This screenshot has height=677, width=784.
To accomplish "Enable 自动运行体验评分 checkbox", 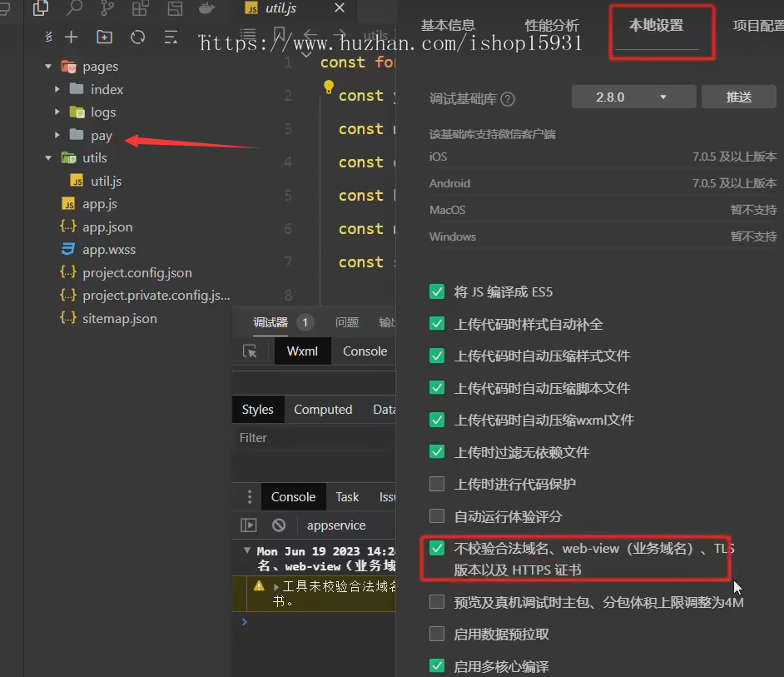I will pyautogui.click(x=437, y=516).
